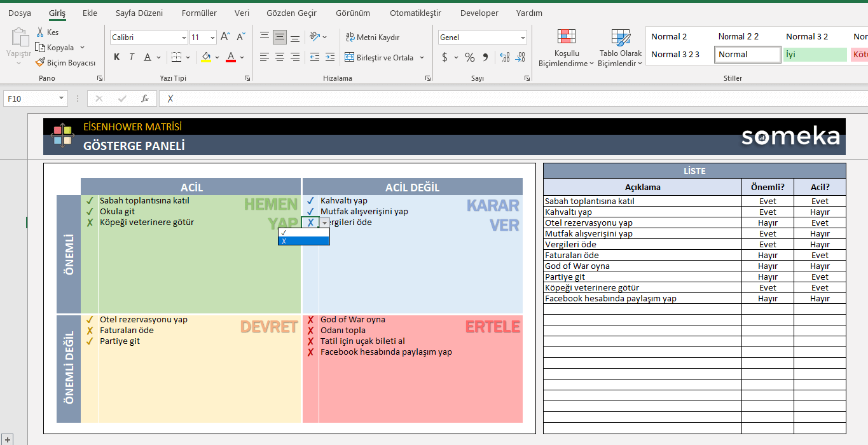Toggle Italic text formatting
868x445 pixels.
[x=132, y=57]
